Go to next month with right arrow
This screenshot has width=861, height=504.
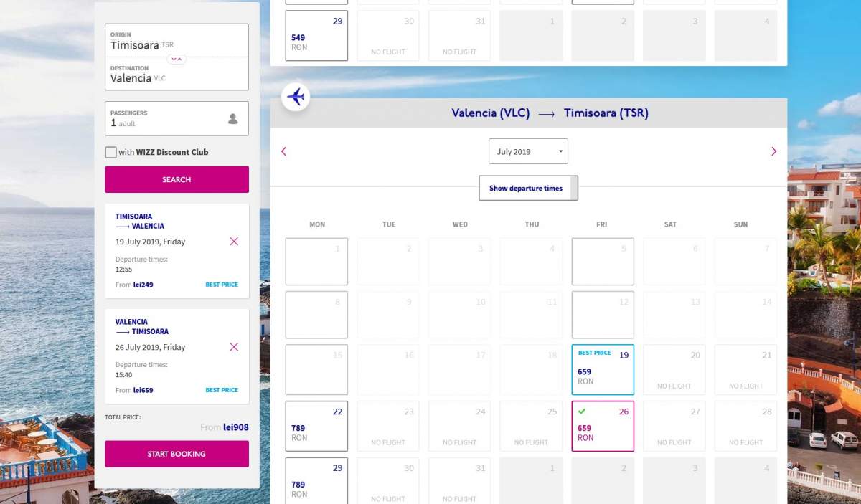click(x=773, y=151)
